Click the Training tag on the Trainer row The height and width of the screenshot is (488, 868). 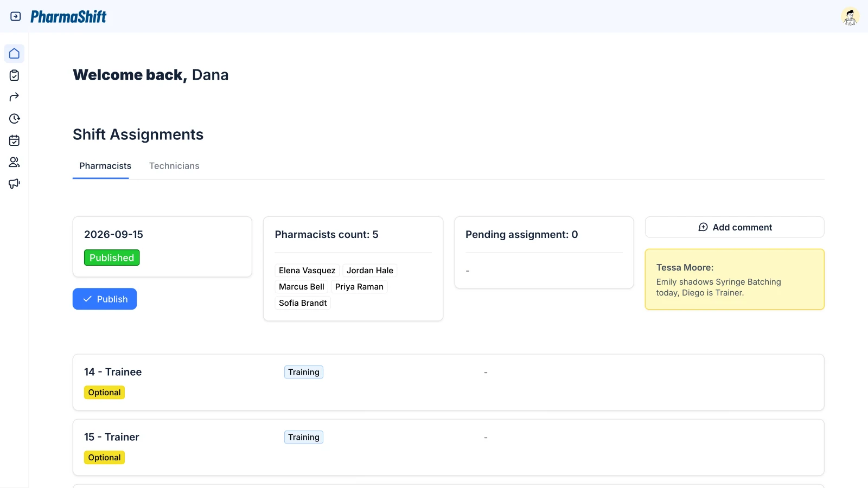[x=304, y=437]
